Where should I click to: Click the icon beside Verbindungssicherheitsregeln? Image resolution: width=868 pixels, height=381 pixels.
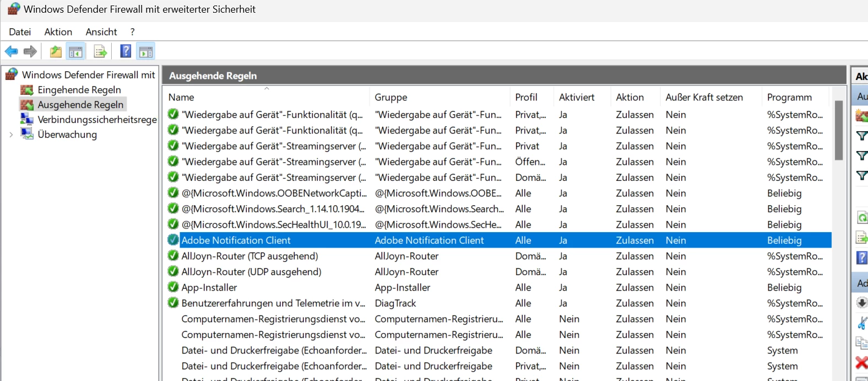point(27,119)
